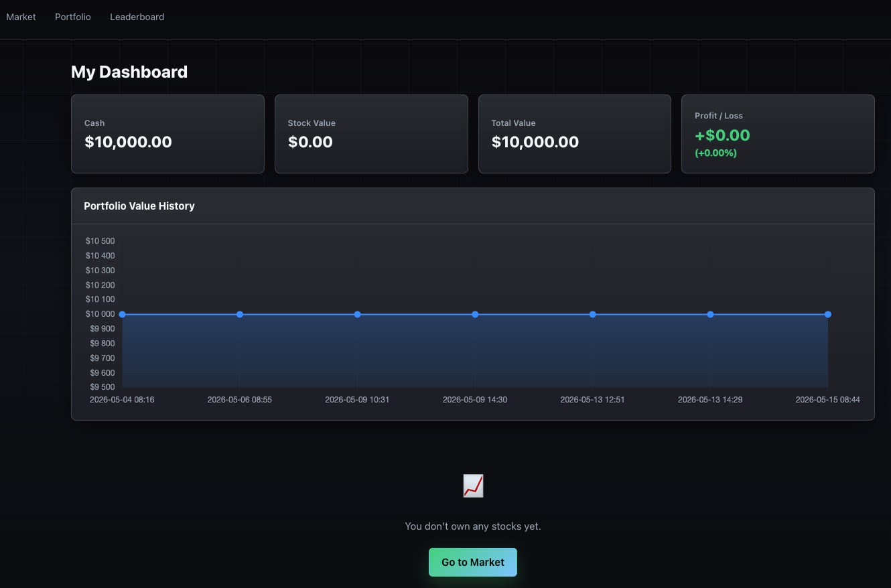This screenshot has width=891, height=588.
Task: Select the 2026-05-04 08:16 chart data point
Action: pyautogui.click(x=122, y=314)
